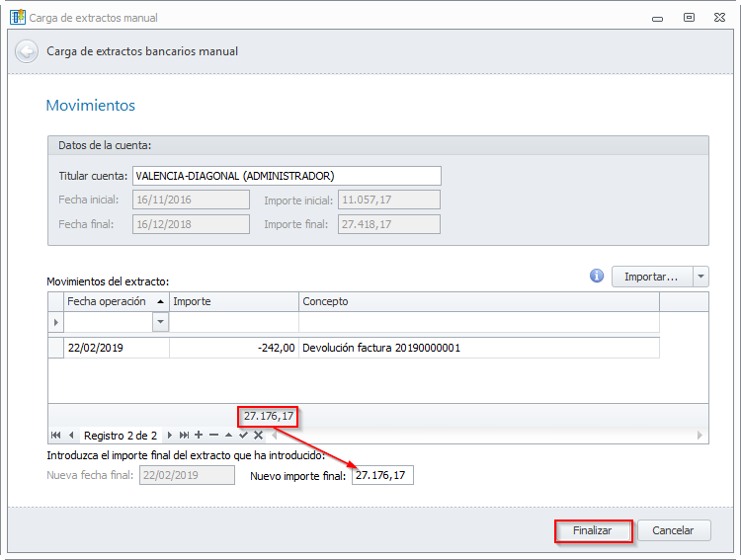Screen dimensions: 741x560
Task: Click the Titular cuenta field
Action: [x=287, y=176]
